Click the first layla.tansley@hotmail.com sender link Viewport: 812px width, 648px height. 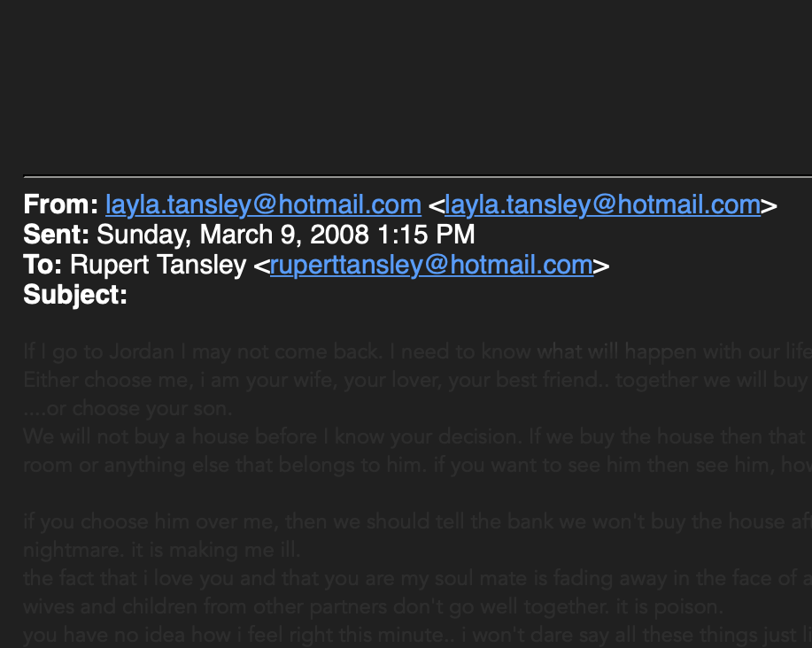(x=263, y=205)
